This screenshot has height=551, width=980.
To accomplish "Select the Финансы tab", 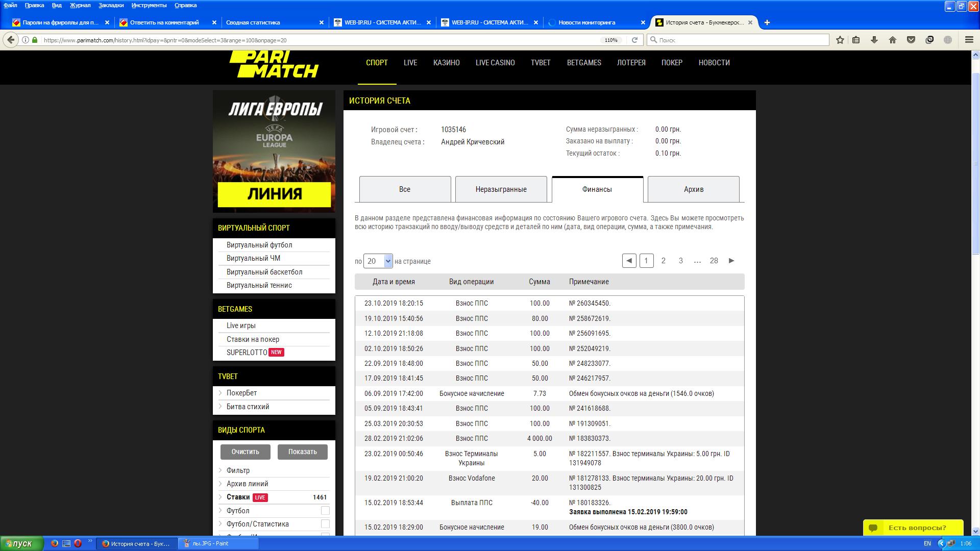I will coord(597,189).
